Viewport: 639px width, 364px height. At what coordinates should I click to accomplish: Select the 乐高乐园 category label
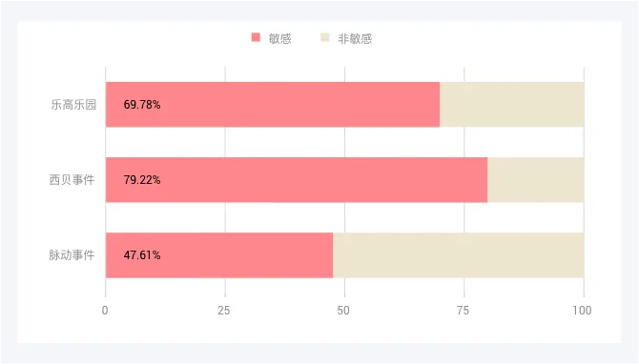tap(73, 104)
